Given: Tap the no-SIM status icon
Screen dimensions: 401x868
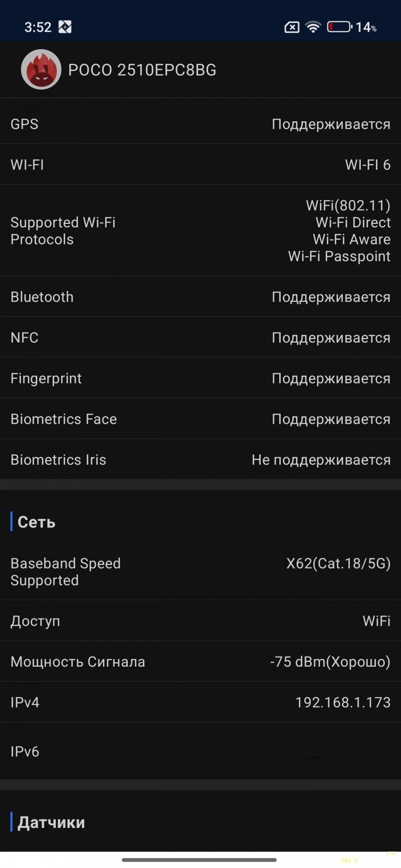Looking at the screenshot, I should pyautogui.click(x=292, y=27).
